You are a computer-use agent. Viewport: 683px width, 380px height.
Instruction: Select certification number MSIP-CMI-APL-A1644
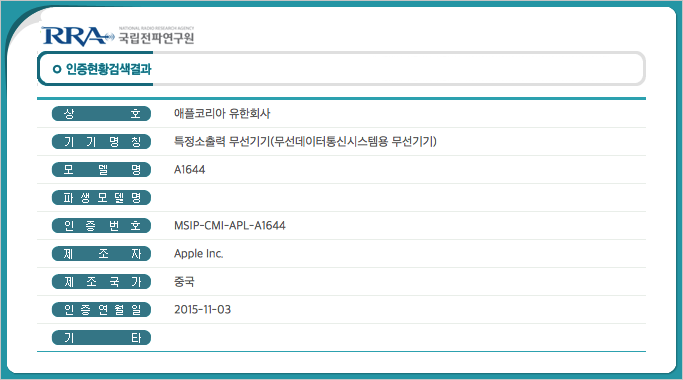[x=230, y=226]
